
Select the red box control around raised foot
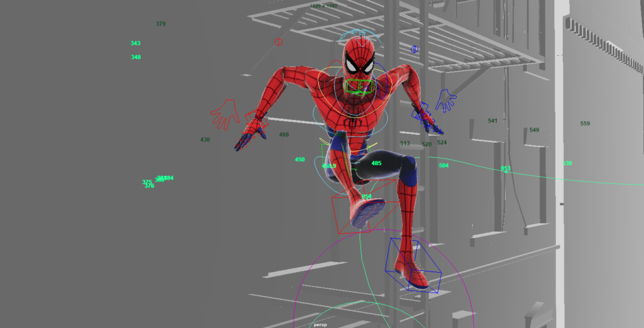click(365, 207)
